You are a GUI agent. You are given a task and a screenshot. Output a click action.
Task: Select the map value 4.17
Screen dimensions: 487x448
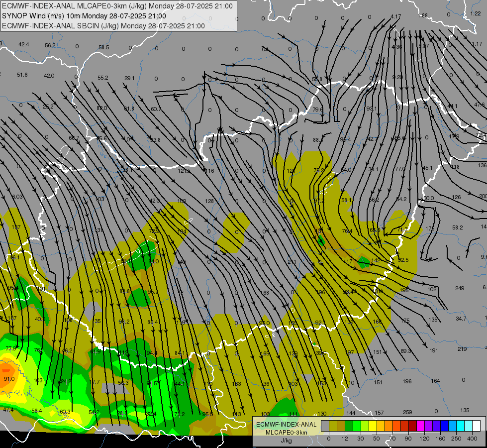tap(395, 16)
